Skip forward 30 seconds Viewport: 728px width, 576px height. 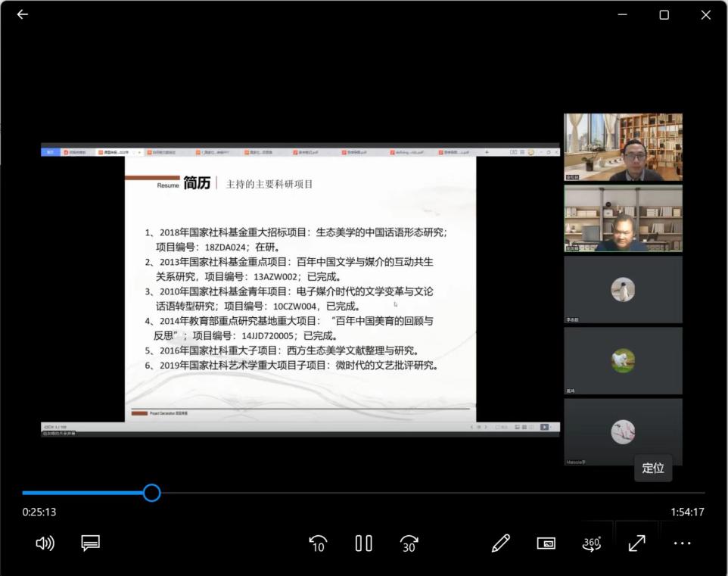(x=409, y=543)
